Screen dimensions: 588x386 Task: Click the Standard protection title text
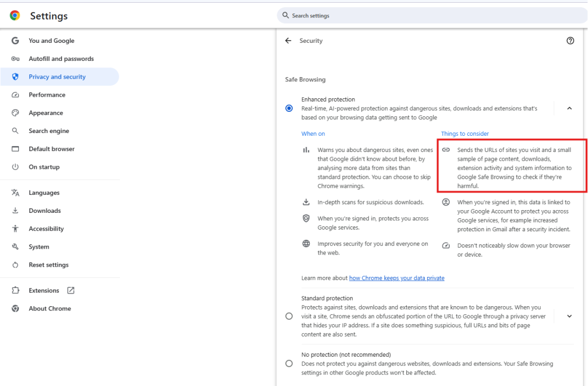click(x=327, y=298)
